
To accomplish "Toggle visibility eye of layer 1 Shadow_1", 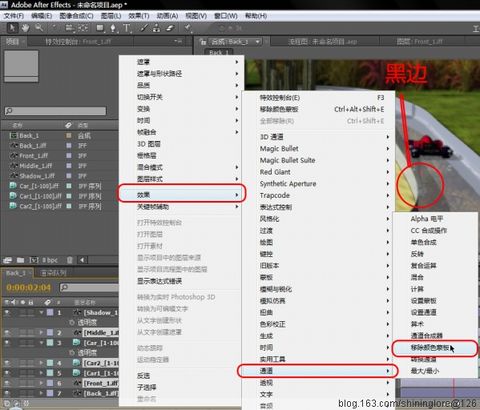I will 7,313.
